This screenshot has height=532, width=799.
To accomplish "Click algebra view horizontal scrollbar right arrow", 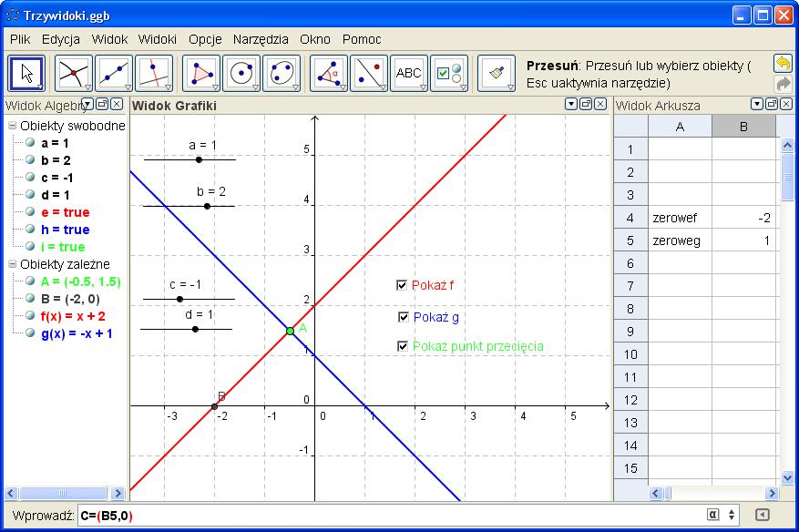I will (118, 493).
